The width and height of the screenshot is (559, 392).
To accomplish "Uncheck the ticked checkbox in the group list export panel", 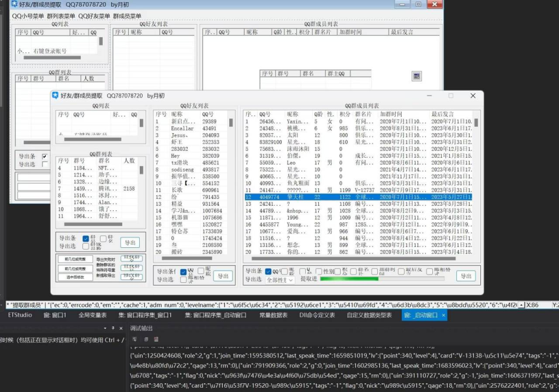I will click(x=86, y=239).
